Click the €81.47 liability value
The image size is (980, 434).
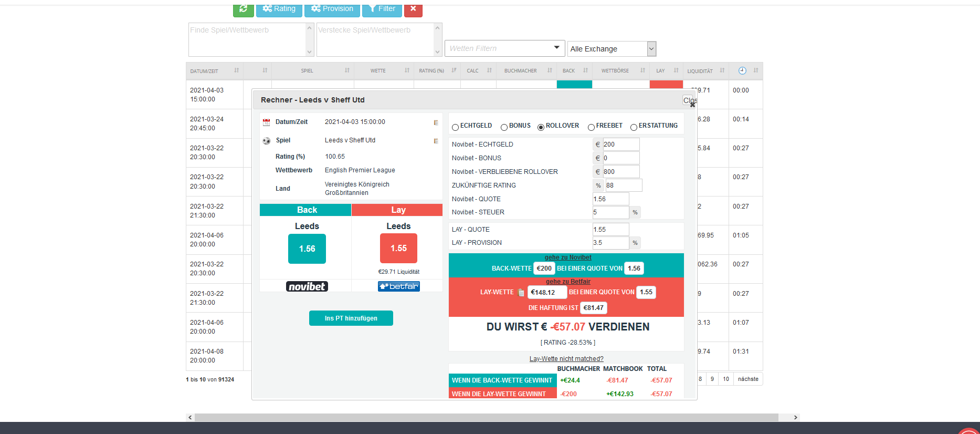[594, 308]
